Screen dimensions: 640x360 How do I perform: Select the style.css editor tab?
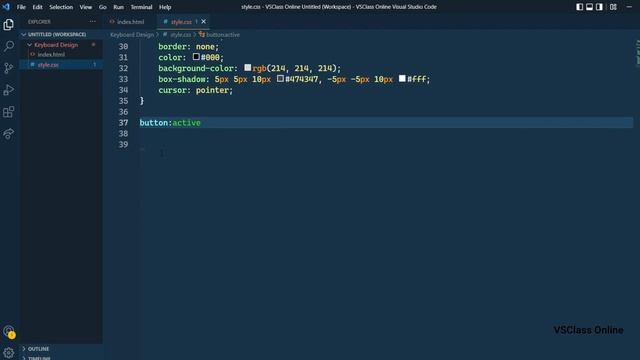click(181, 22)
